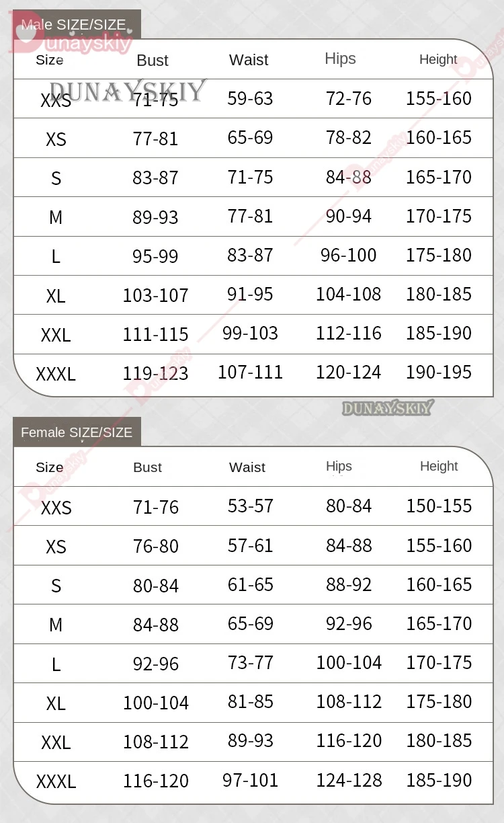Click the male M waist value 77-81
504x823 pixels.
[x=250, y=216]
